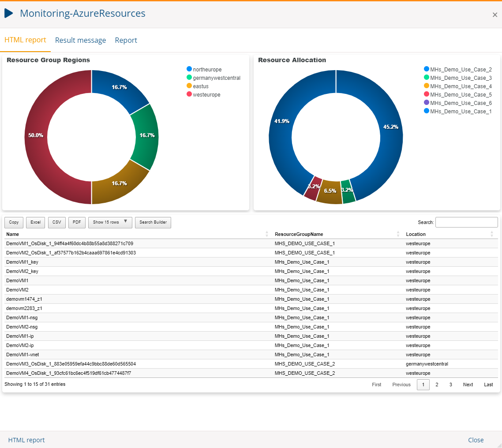502x448 pixels.
Task: Click the eastus legend color dot
Action: pyautogui.click(x=189, y=86)
